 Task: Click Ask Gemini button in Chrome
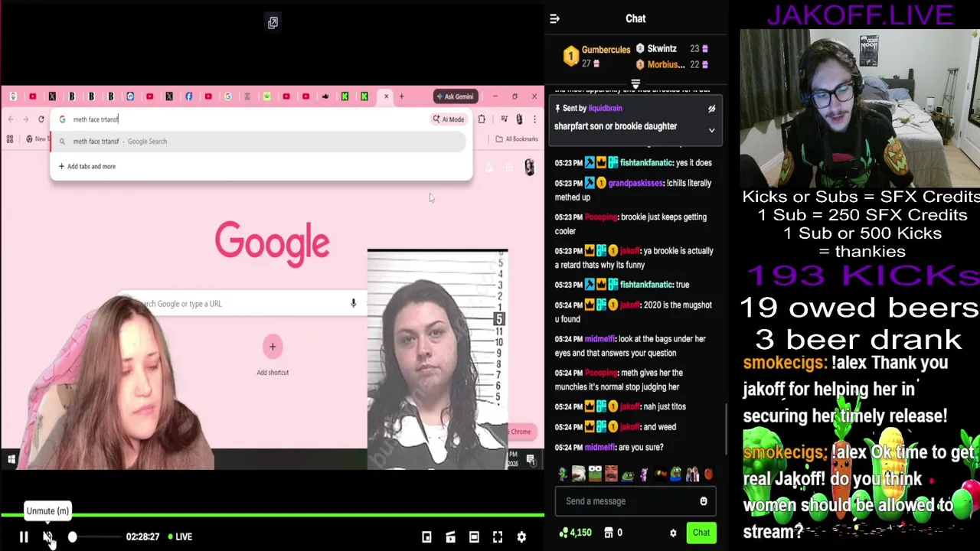pos(454,96)
